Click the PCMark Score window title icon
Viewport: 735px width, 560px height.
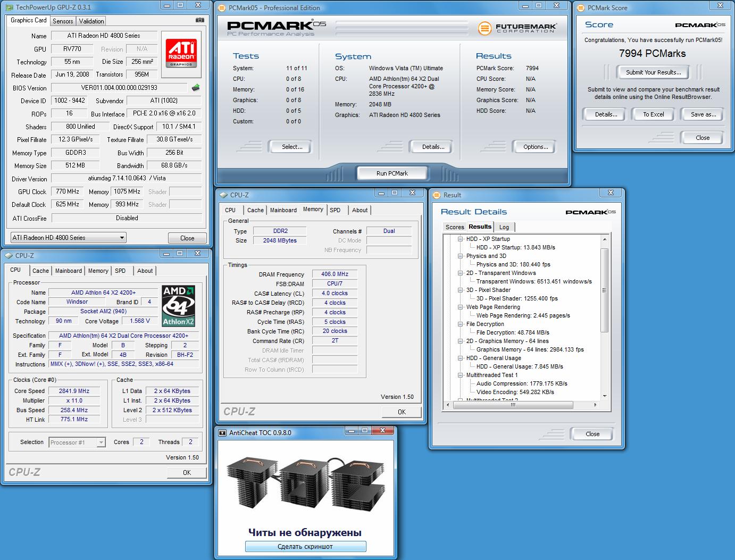pos(581,7)
